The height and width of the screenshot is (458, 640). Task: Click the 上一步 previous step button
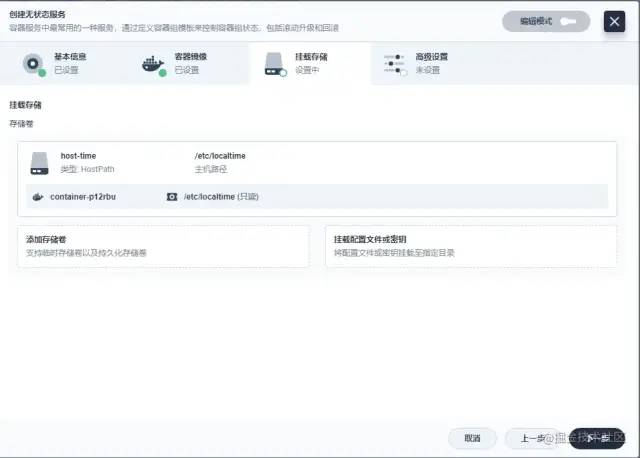(533, 438)
